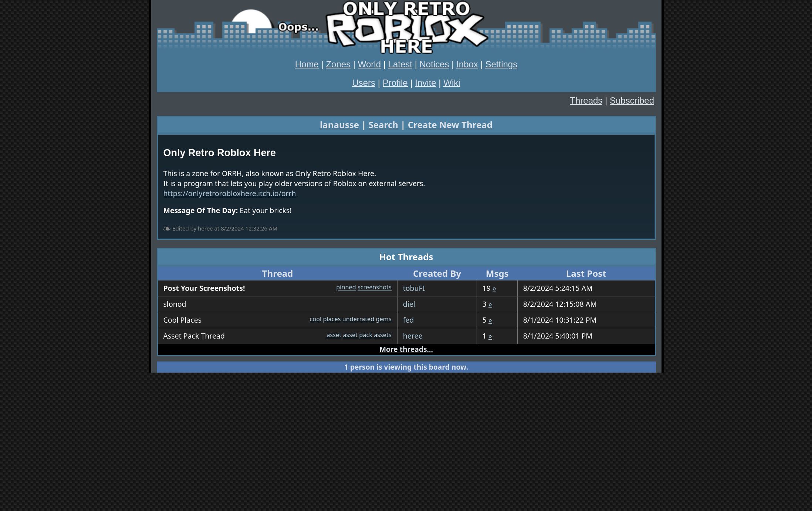Open the Search link in zone header

point(383,125)
